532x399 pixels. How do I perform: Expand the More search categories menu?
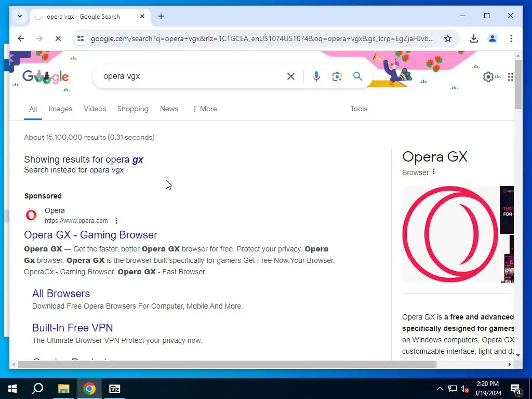(205, 109)
